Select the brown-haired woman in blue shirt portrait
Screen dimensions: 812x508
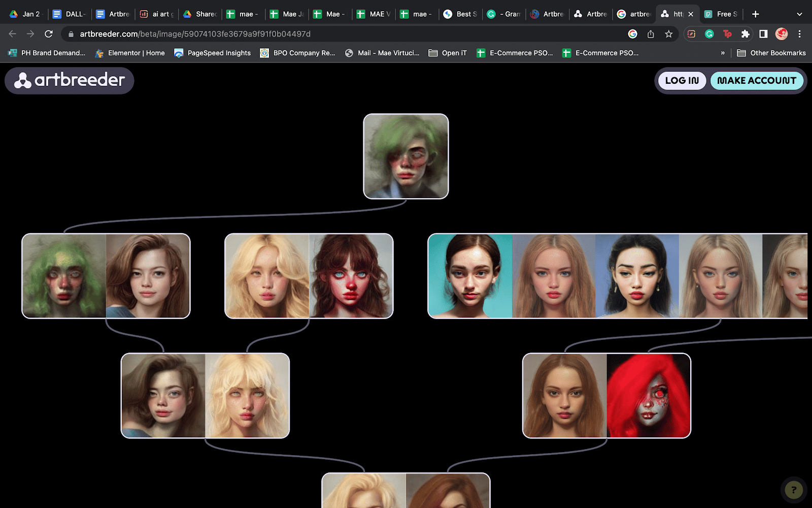click(148, 276)
